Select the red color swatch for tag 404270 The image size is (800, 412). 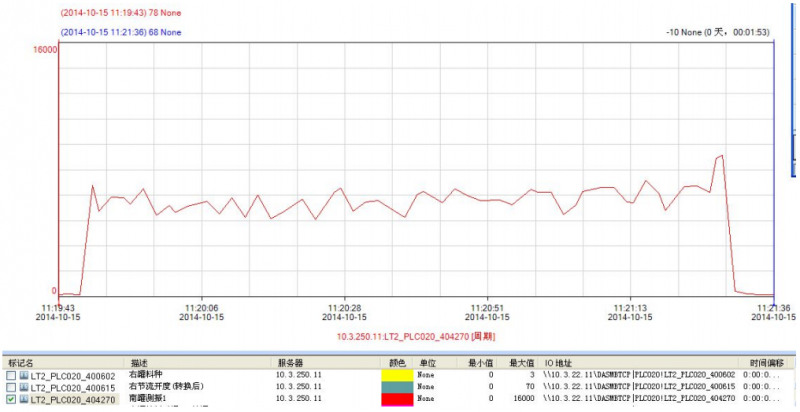tap(397, 398)
